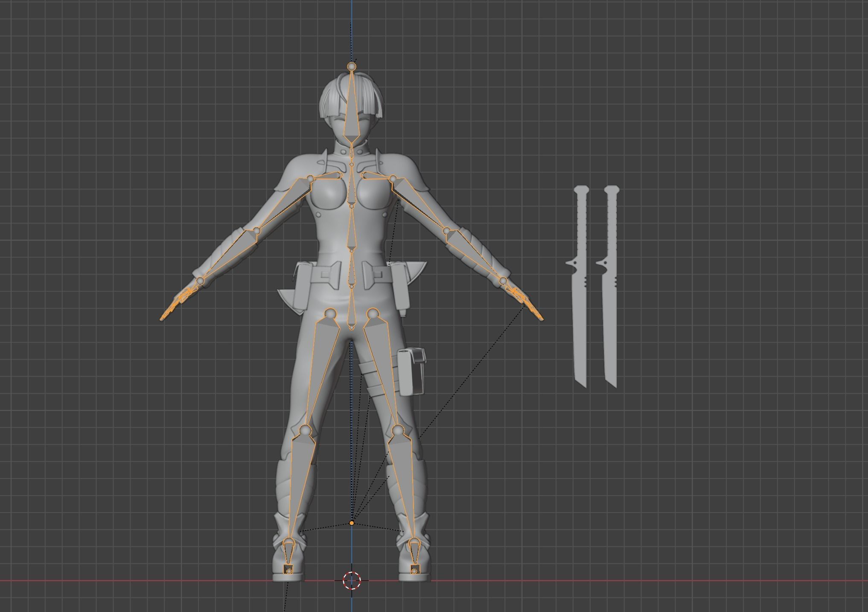The height and width of the screenshot is (612, 868).
Task: Select the sword farther from the character
Action: (x=610, y=286)
